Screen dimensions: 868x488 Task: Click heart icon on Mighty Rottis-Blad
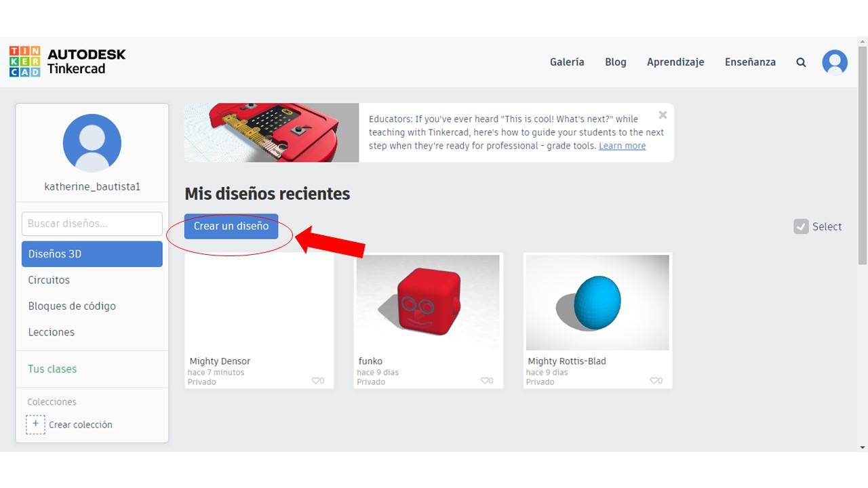[654, 381]
